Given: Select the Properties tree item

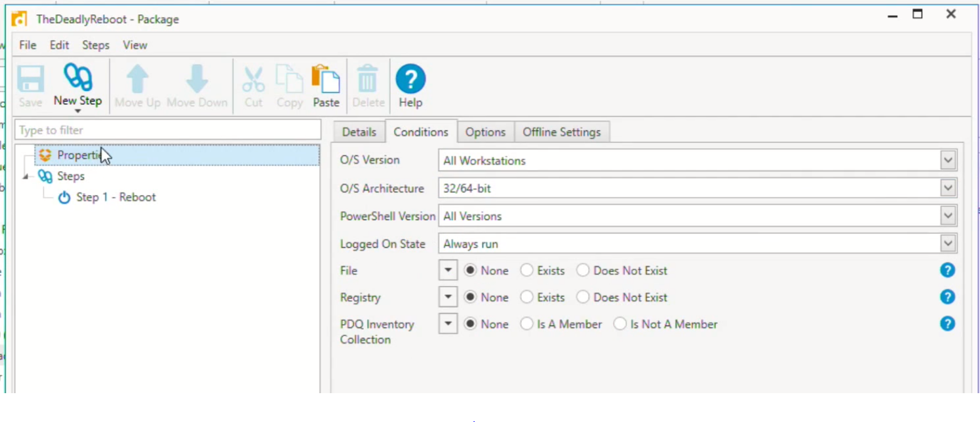Looking at the screenshot, I should tap(177, 155).
